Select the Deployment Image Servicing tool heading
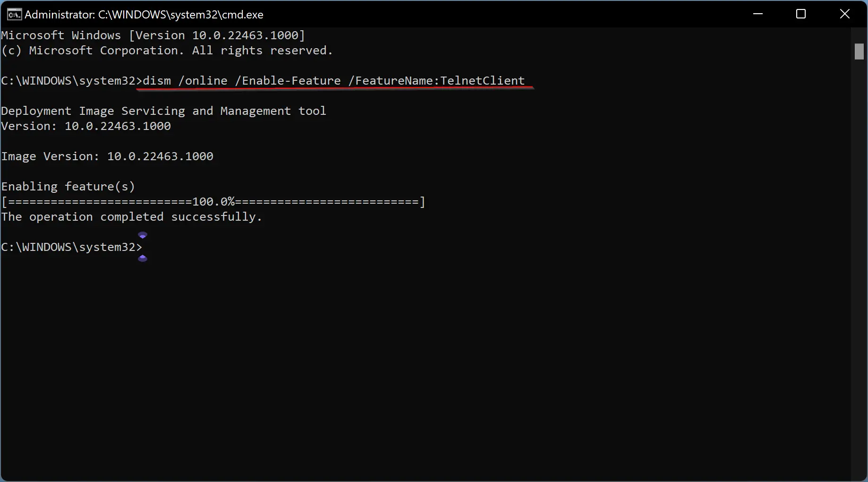The height and width of the screenshot is (482, 868). coord(163,111)
